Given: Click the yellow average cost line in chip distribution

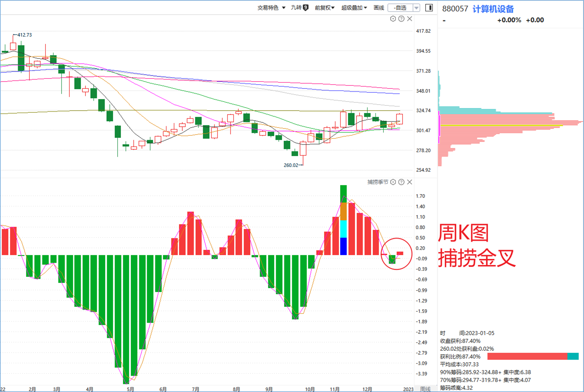Looking at the screenshot, I should [501, 126].
